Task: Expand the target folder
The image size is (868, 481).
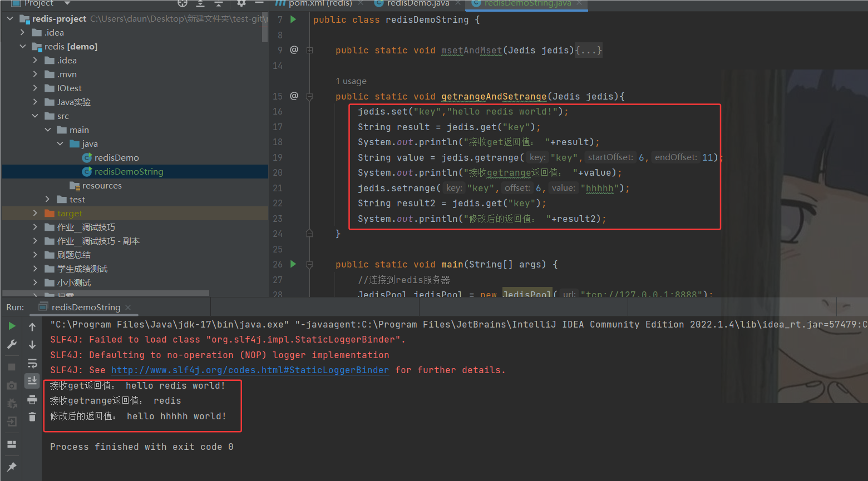Action: (x=35, y=213)
